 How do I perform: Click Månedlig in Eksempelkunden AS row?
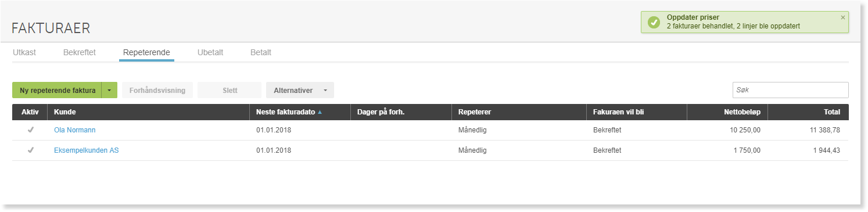pos(472,150)
